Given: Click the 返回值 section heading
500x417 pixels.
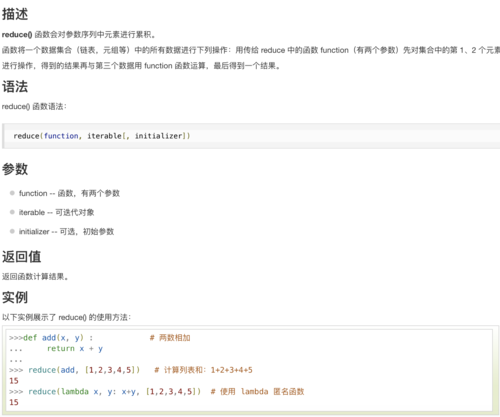Looking at the screenshot, I should click(x=22, y=257).
